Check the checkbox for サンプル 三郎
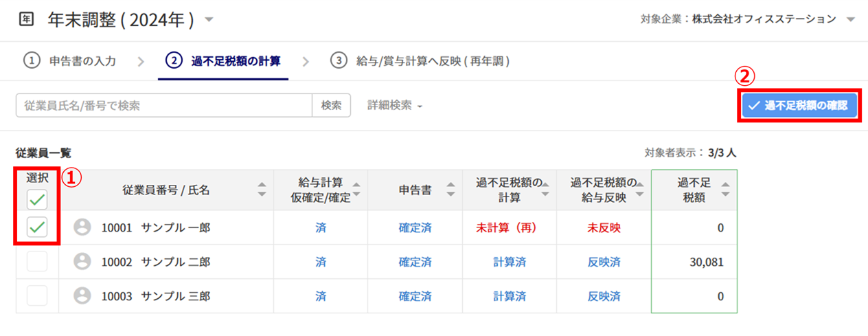 (37, 295)
